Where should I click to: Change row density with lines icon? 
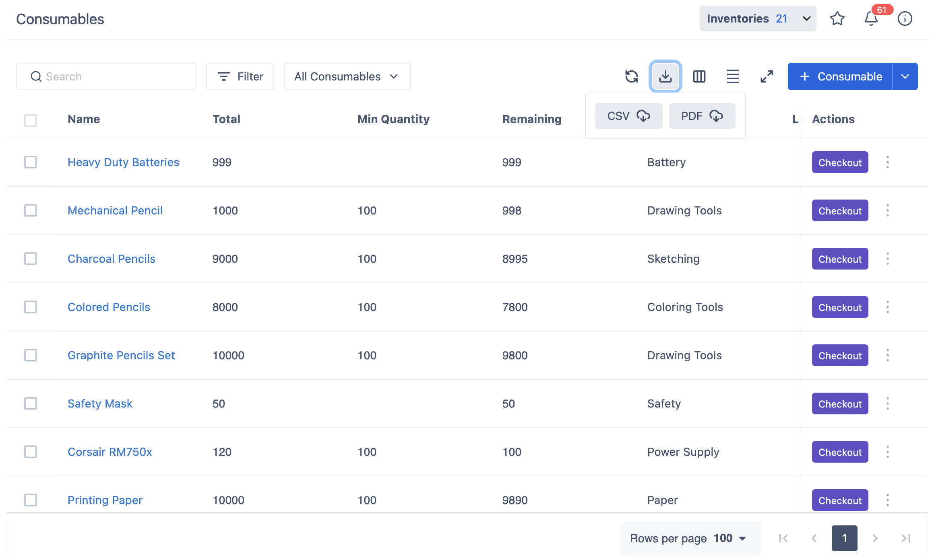tap(733, 76)
